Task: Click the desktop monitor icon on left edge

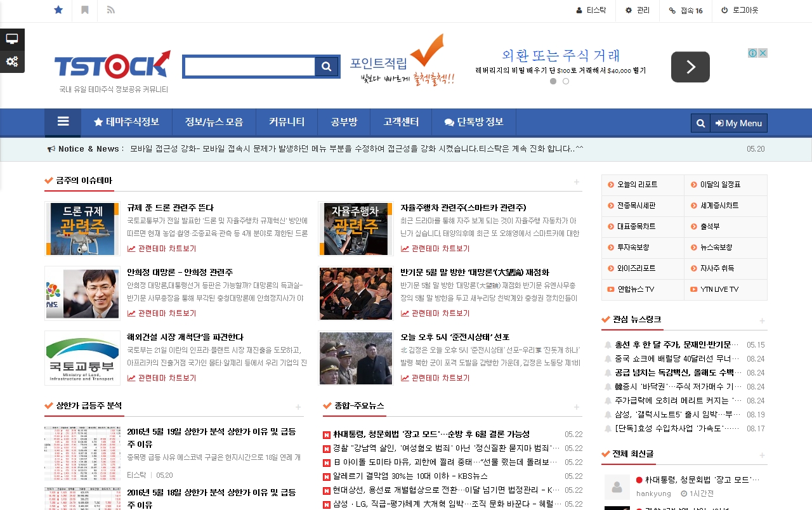Action: pos(12,39)
